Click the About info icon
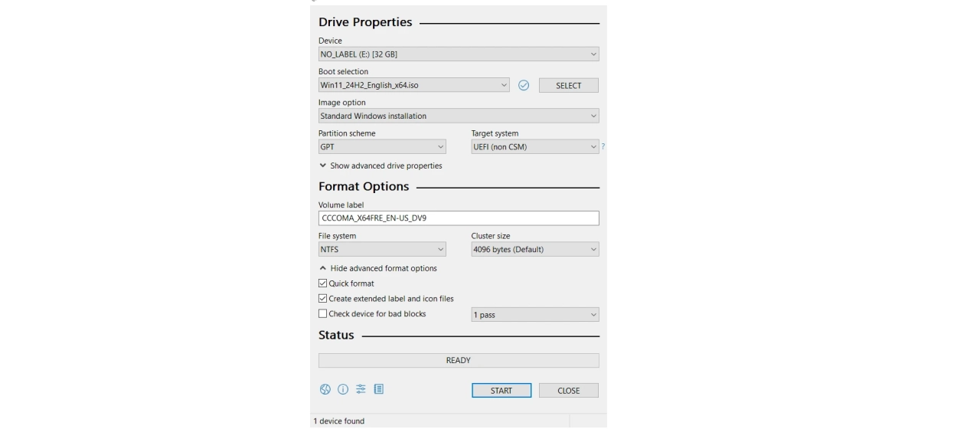Screen dimensions: 980x439 343,389
